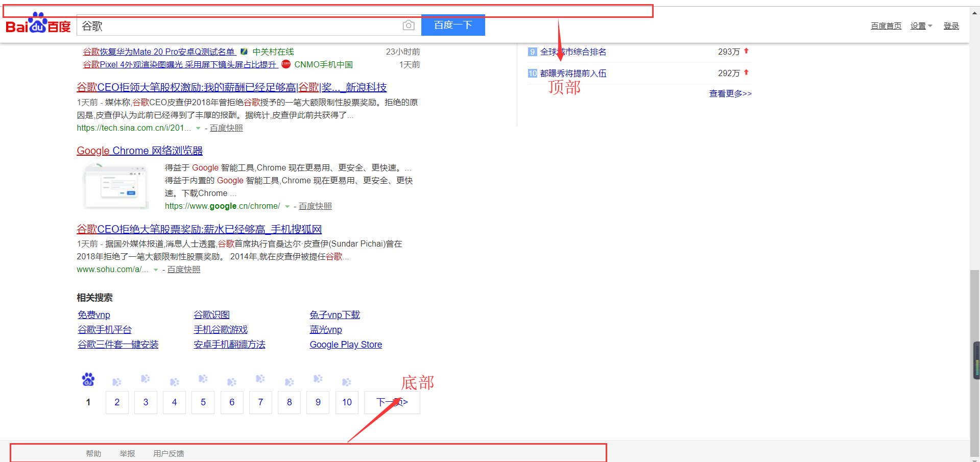This screenshot has height=462, width=980.
Task: Expand the 设置 dropdown menu
Action: click(921, 26)
